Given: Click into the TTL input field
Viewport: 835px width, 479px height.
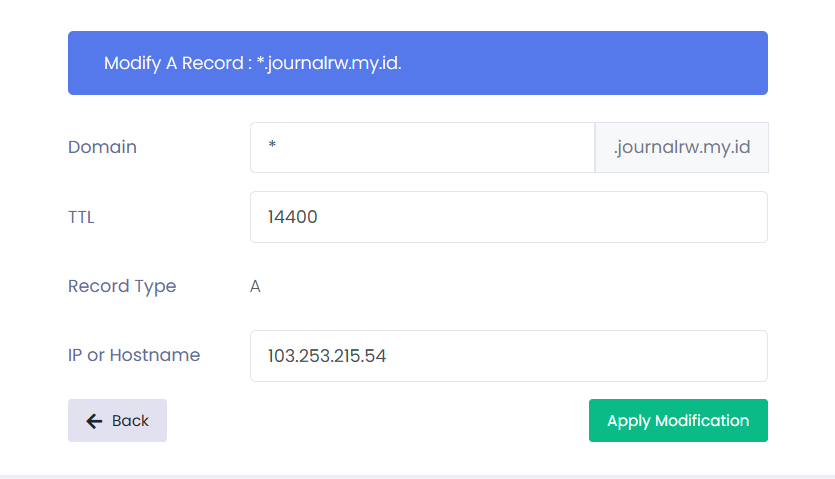Looking at the screenshot, I should tap(508, 217).
